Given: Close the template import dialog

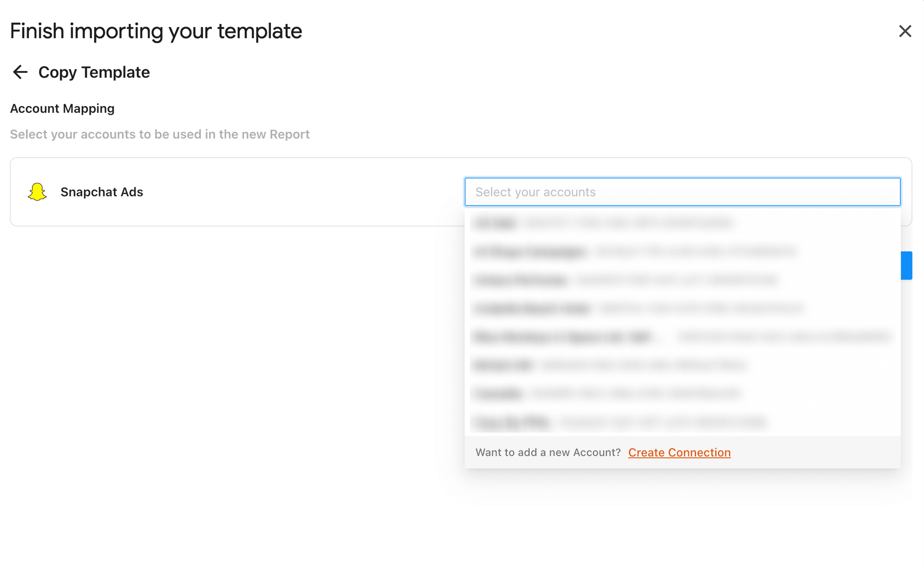Looking at the screenshot, I should tap(905, 31).
